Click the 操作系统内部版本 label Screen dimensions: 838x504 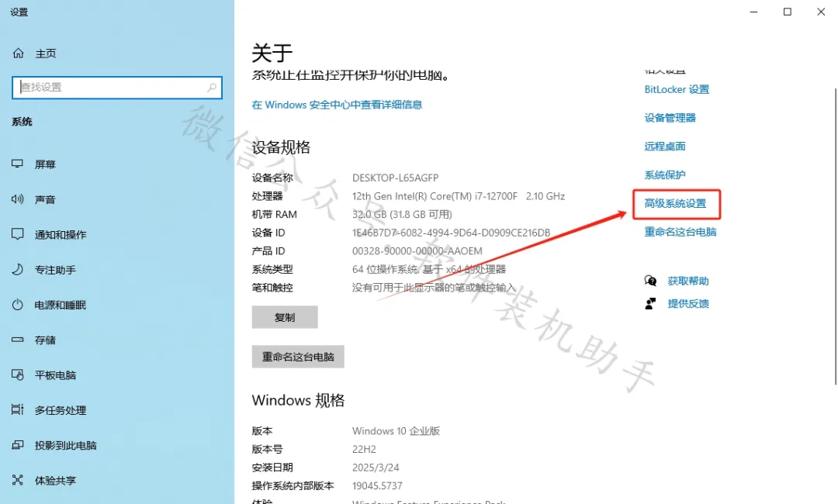pos(293,486)
